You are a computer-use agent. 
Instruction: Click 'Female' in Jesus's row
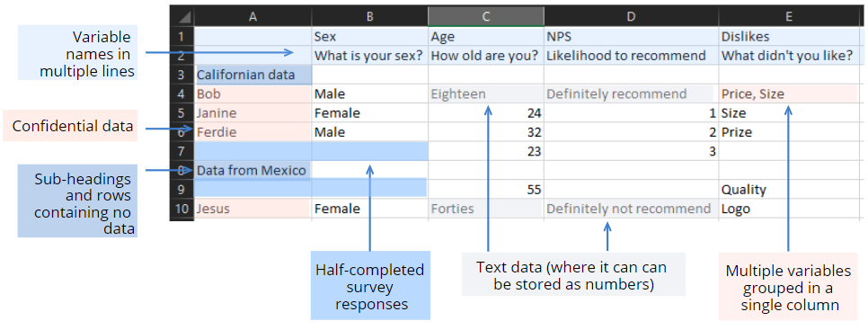point(370,209)
